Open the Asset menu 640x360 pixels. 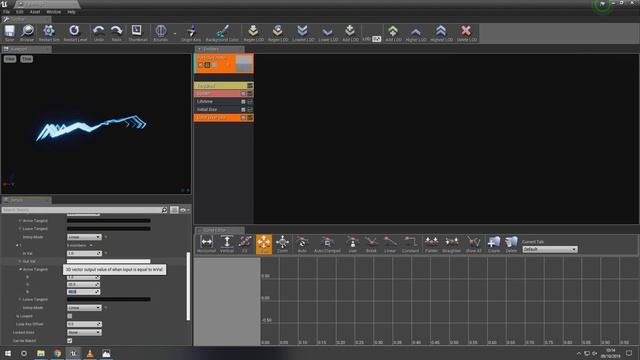[35, 12]
